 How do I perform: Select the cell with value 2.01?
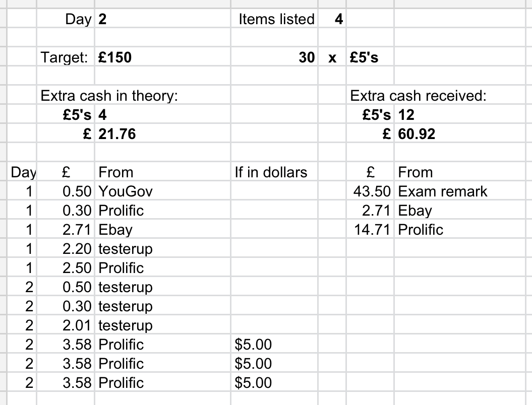(x=77, y=325)
